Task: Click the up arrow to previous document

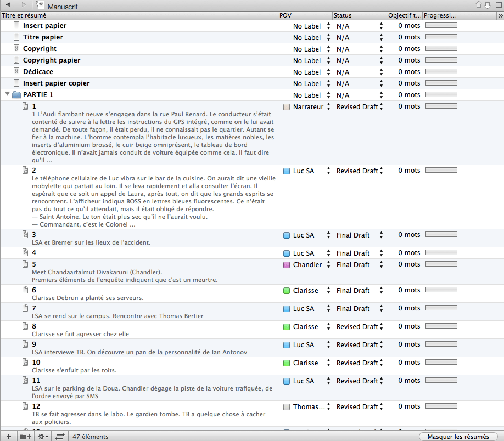Action: tap(479, 5)
